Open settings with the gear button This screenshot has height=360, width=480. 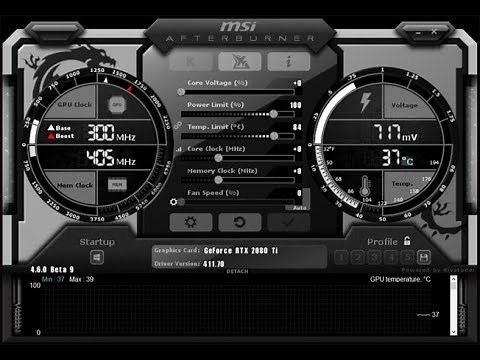[190, 222]
